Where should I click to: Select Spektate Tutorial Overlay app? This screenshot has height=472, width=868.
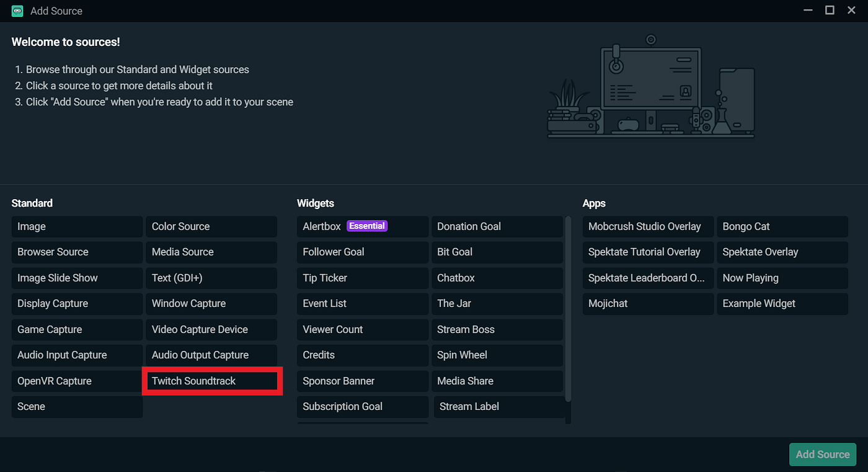(x=649, y=252)
